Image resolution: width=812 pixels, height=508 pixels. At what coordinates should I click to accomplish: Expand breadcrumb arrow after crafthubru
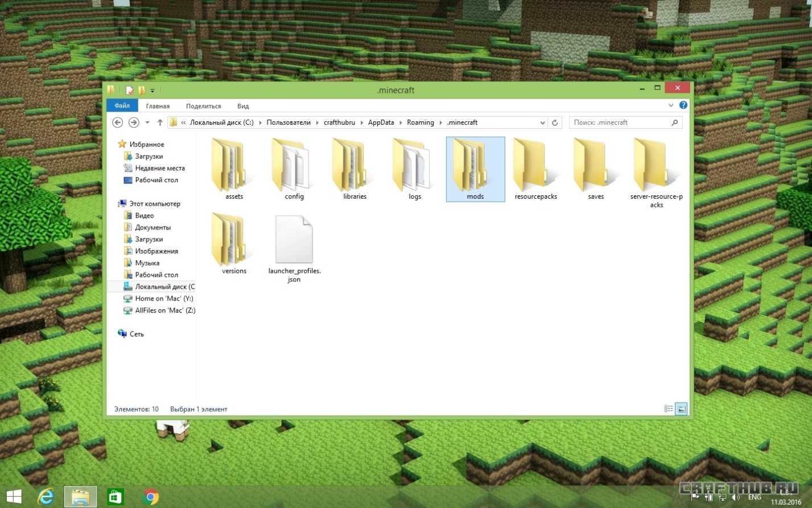[362, 122]
